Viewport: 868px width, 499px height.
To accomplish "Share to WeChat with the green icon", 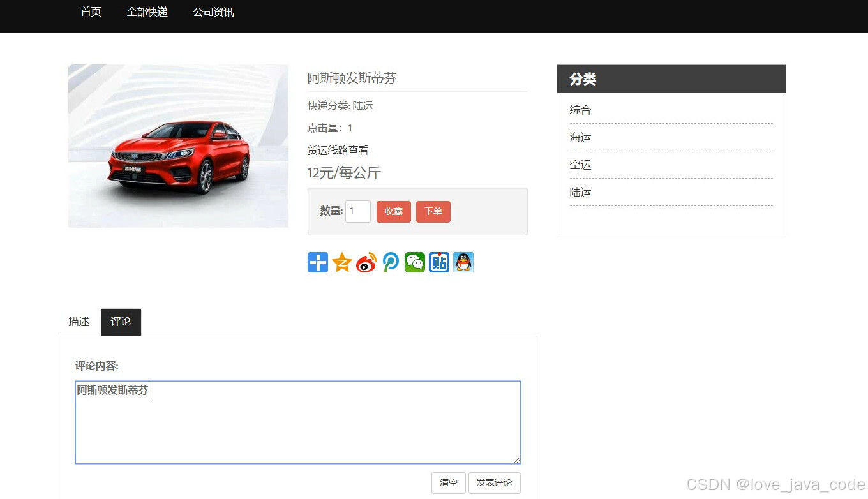I will 415,262.
